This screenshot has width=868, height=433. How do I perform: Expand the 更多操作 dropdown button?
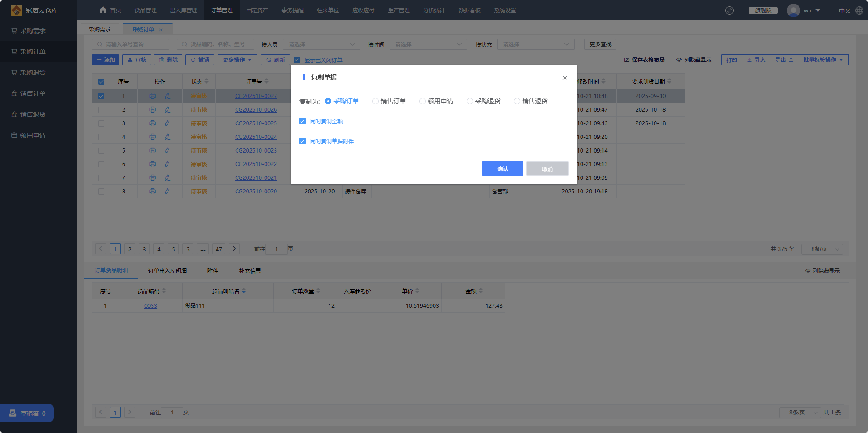click(x=237, y=60)
